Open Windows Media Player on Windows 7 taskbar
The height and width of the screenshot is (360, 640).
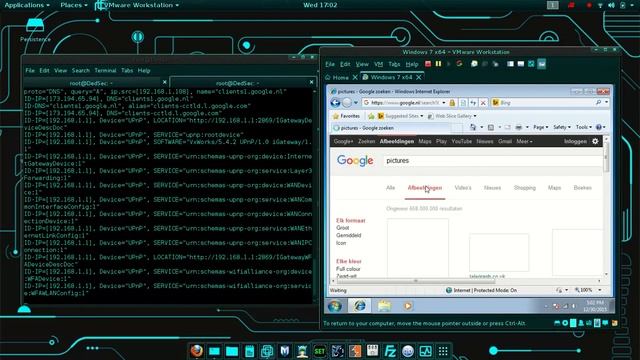pos(408,306)
